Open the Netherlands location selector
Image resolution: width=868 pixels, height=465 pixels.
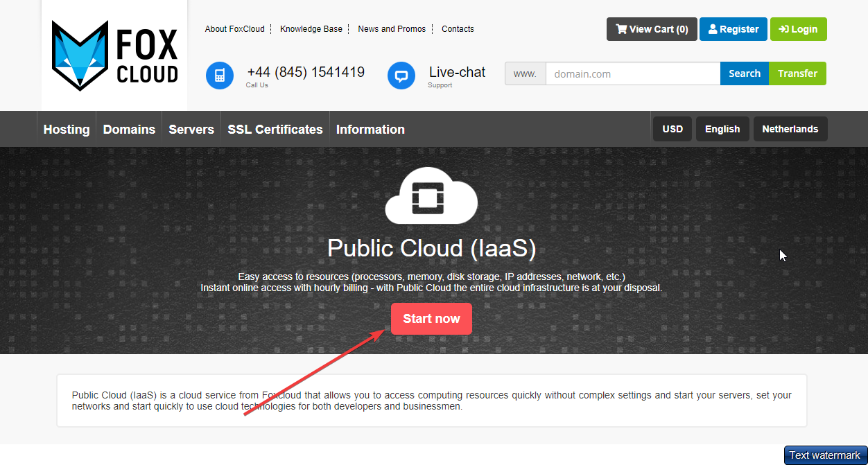pyautogui.click(x=790, y=129)
